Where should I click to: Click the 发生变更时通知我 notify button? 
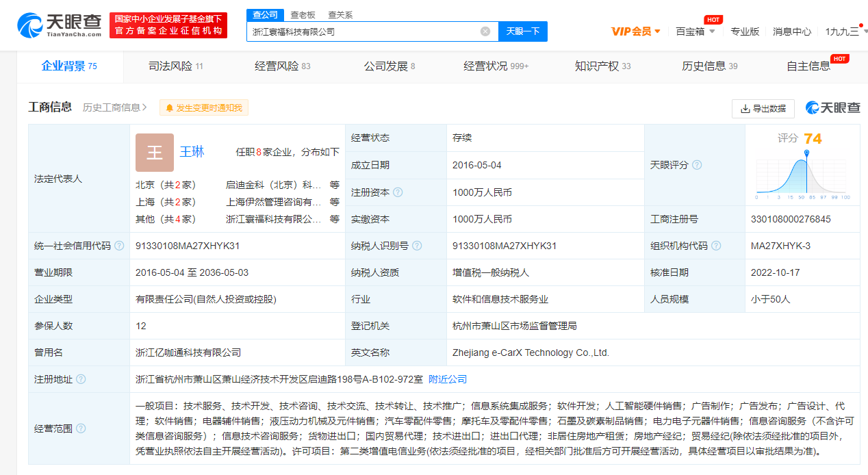tap(204, 107)
